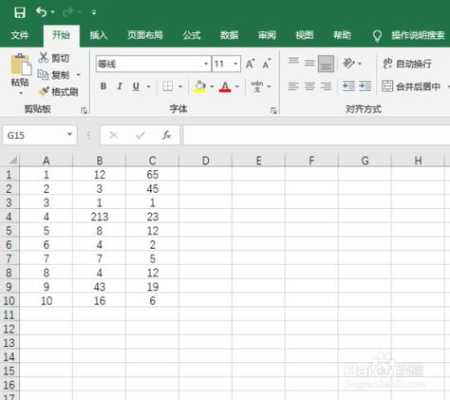Click the Paste clipboard icon

[21, 64]
